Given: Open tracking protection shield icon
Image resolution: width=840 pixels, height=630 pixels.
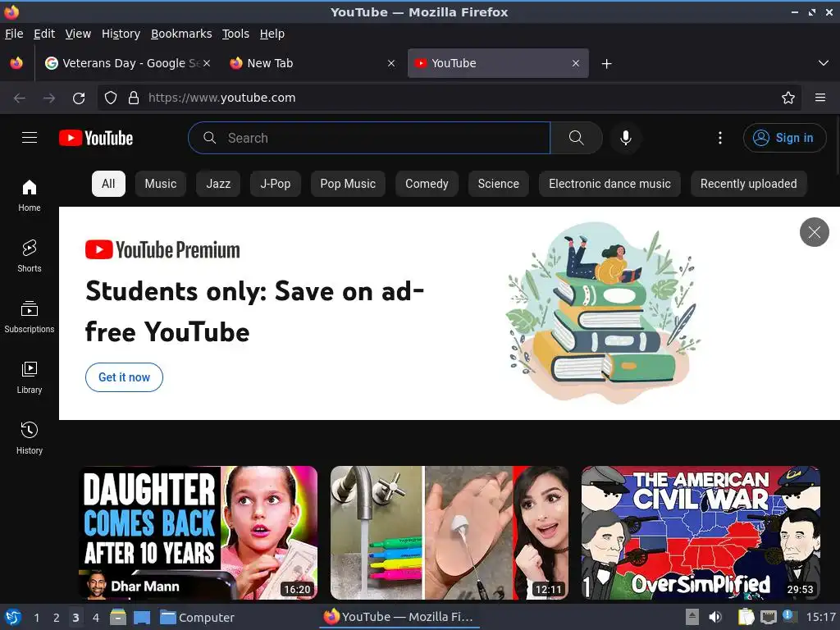Looking at the screenshot, I should pos(111,98).
